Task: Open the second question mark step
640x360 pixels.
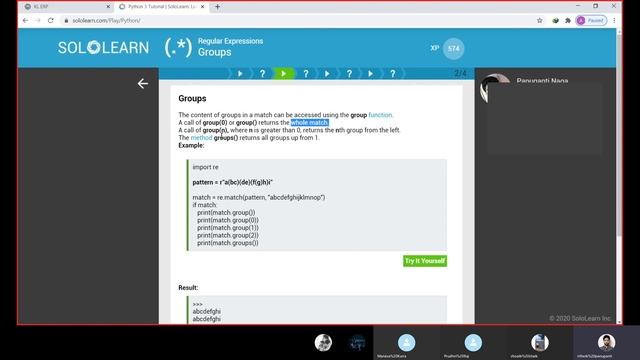Action: (306, 73)
